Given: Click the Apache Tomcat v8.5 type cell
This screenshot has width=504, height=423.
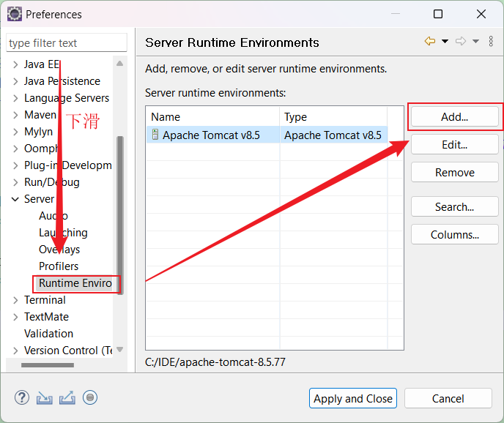Looking at the screenshot, I should pos(333,135).
